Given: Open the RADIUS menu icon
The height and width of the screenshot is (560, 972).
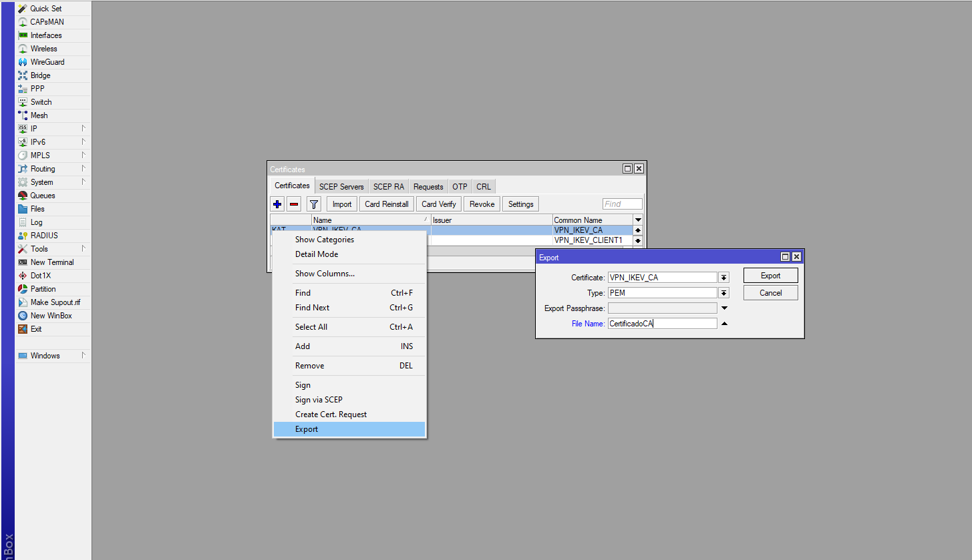Looking at the screenshot, I should click(x=23, y=236).
